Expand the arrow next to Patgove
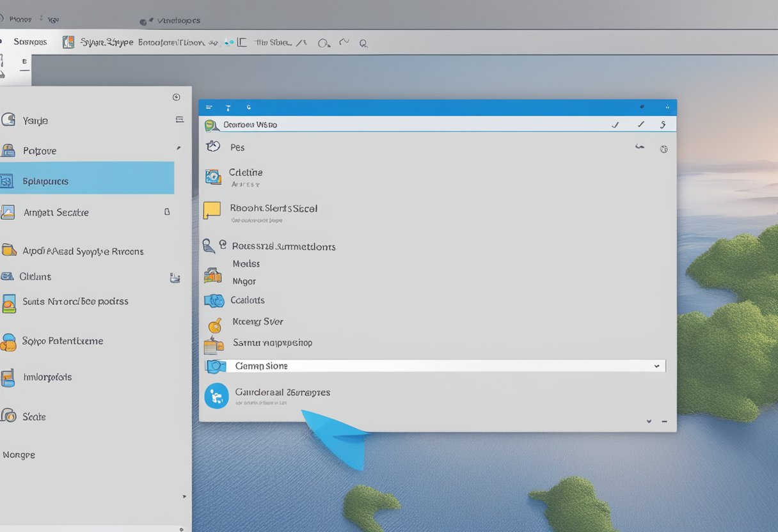The image size is (778, 532). coord(179,149)
